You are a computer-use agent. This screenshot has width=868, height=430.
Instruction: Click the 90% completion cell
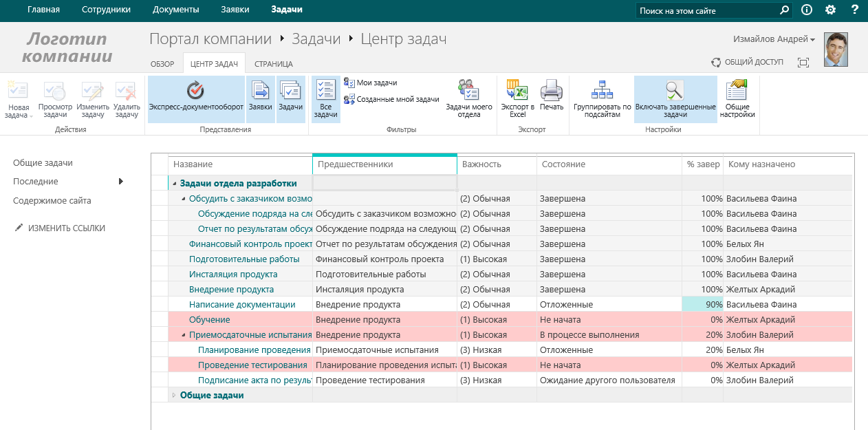point(702,305)
